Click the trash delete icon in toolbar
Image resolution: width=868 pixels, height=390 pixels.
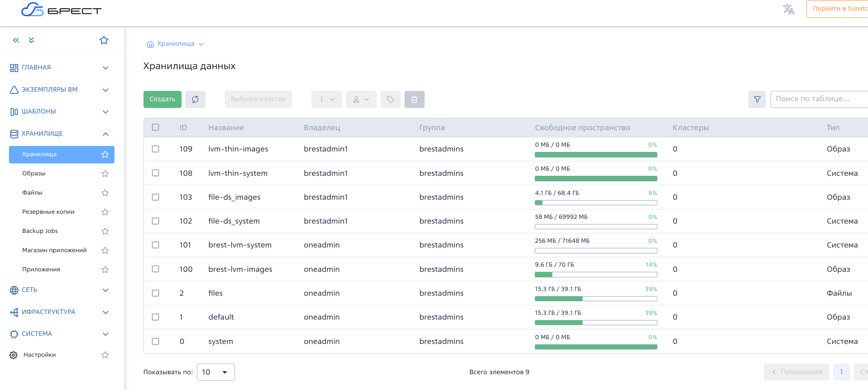[x=414, y=99]
